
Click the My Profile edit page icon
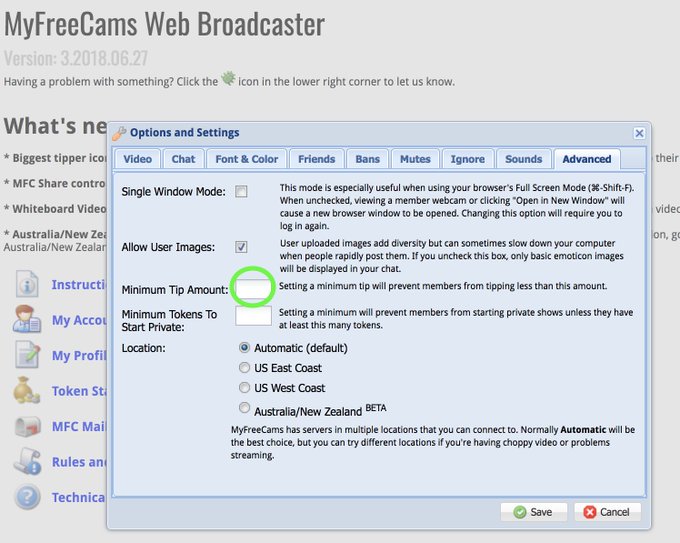[x=27, y=355]
